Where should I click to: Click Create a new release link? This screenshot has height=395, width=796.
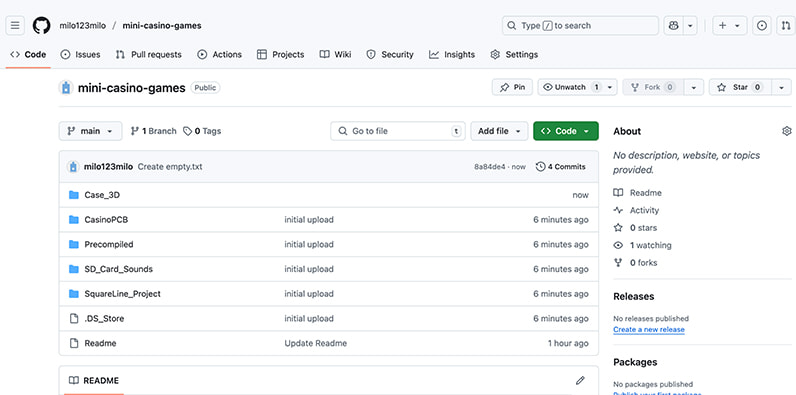(x=649, y=330)
